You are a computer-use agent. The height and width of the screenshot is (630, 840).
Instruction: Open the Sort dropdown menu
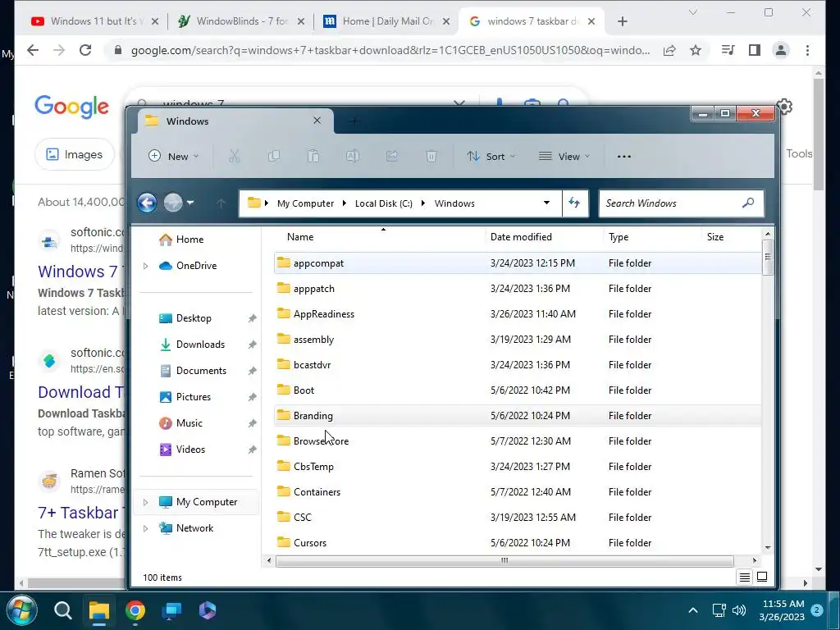491,157
